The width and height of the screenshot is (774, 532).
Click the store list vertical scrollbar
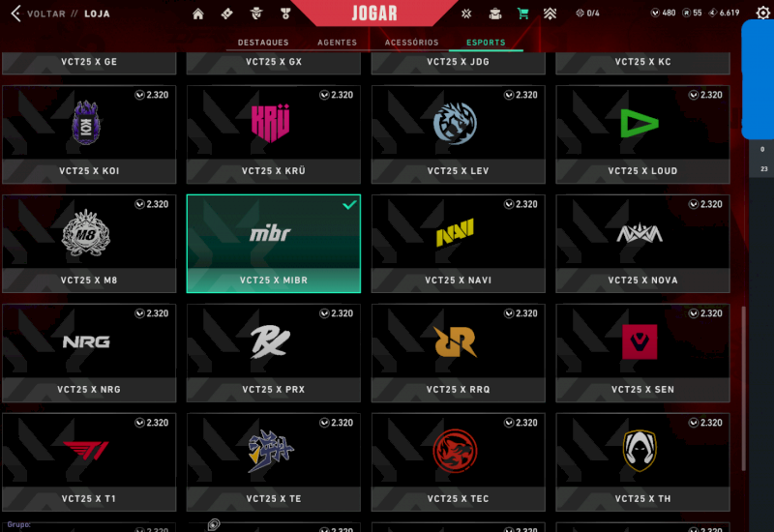[743, 389]
